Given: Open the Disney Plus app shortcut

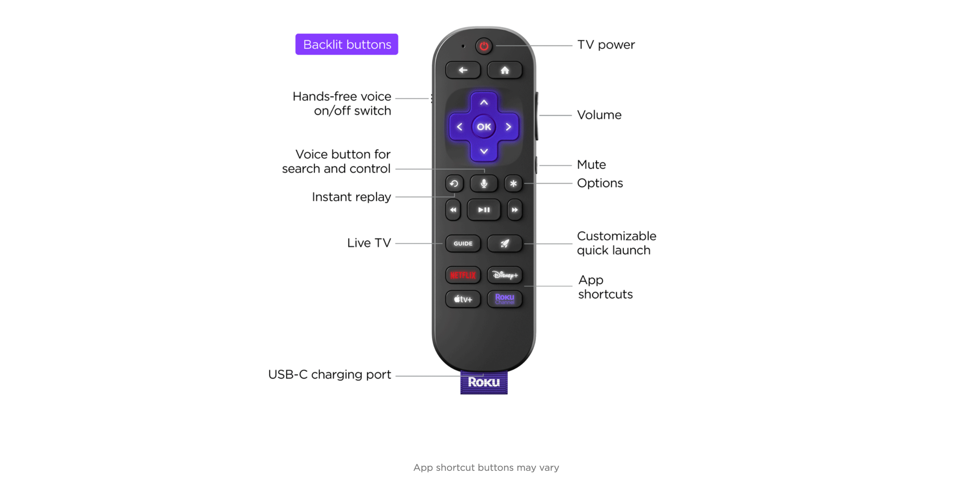Looking at the screenshot, I should [505, 276].
